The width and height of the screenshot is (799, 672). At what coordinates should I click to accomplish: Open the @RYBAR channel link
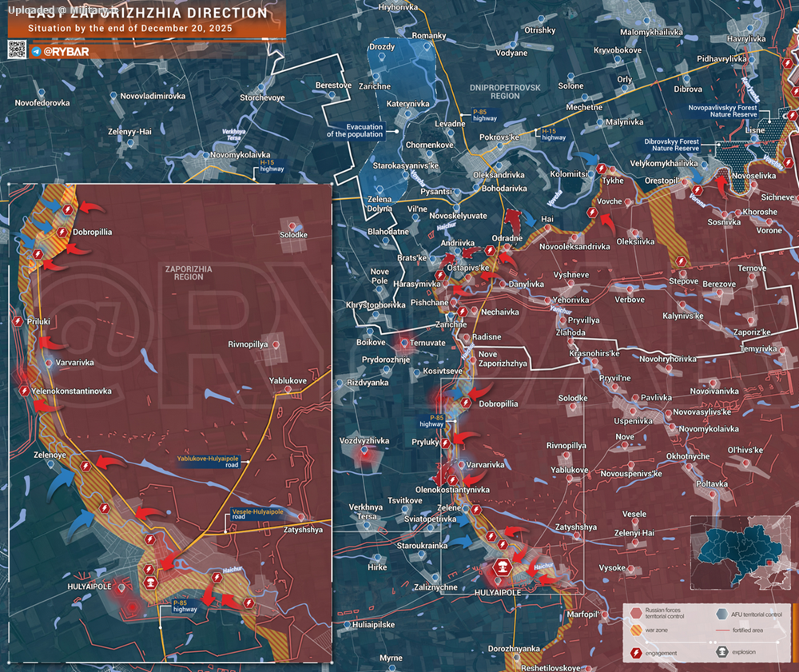click(x=66, y=52)
